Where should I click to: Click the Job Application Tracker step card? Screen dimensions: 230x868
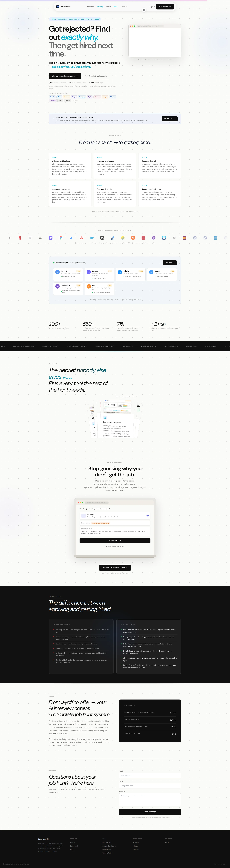(x=160, y=194)
